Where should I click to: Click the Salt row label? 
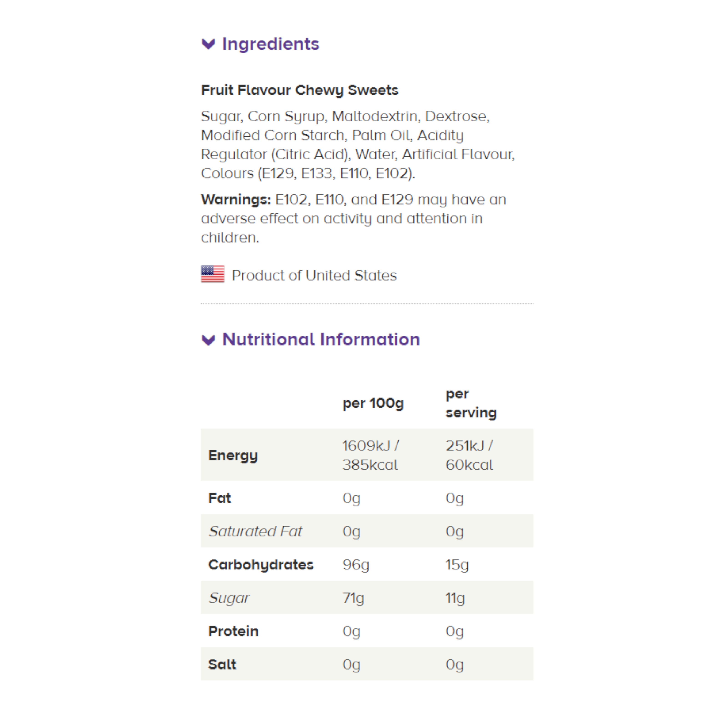point(222,664)
